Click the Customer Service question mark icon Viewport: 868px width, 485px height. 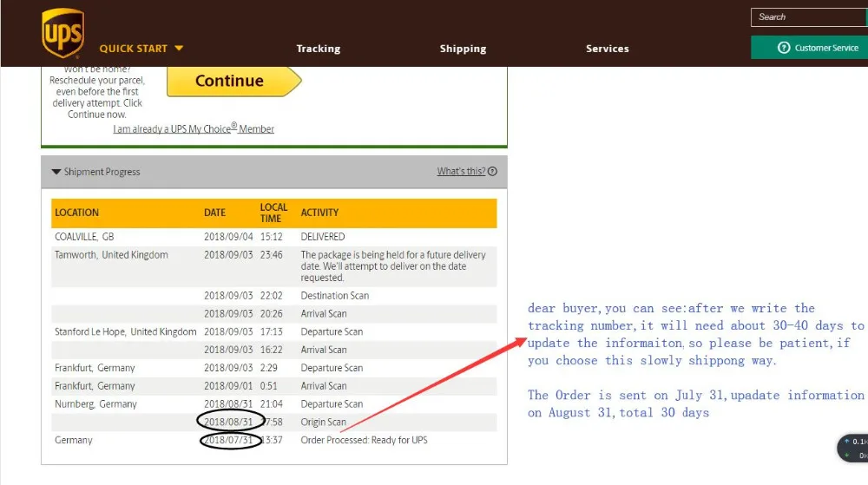pyautogui.click(x=783, y=48)
